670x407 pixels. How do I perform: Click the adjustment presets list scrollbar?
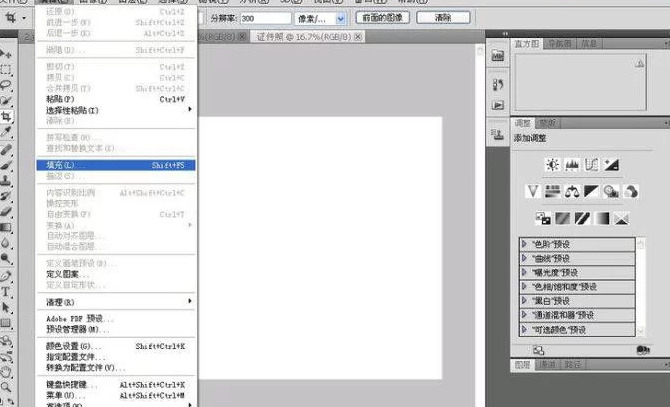coord(641,287)
